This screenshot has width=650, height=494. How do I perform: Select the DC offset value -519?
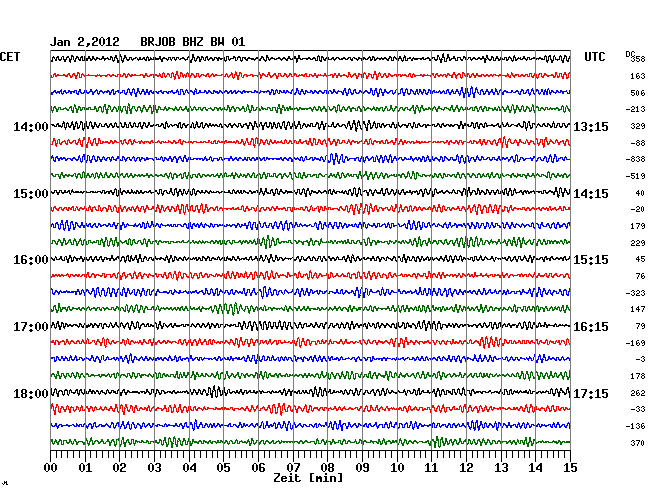tap(635, 176)
